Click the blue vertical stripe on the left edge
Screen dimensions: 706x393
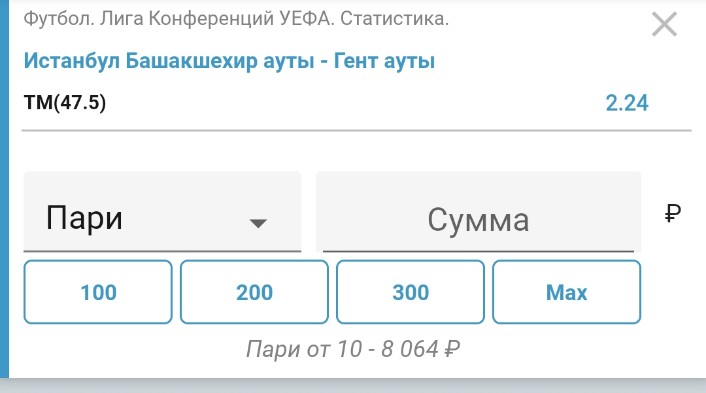click(4, 189)
